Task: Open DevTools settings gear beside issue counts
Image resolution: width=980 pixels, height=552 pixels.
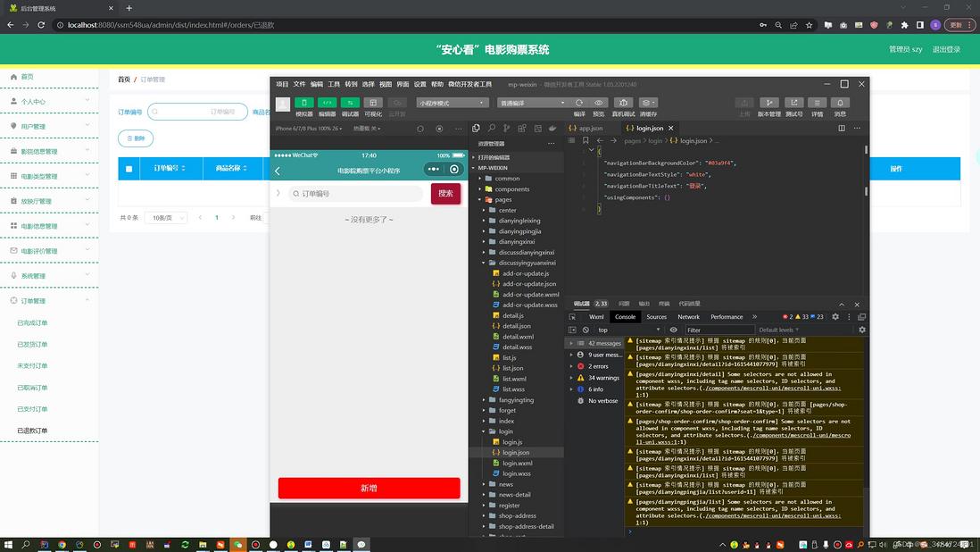Action: click(x=835, y=316)
